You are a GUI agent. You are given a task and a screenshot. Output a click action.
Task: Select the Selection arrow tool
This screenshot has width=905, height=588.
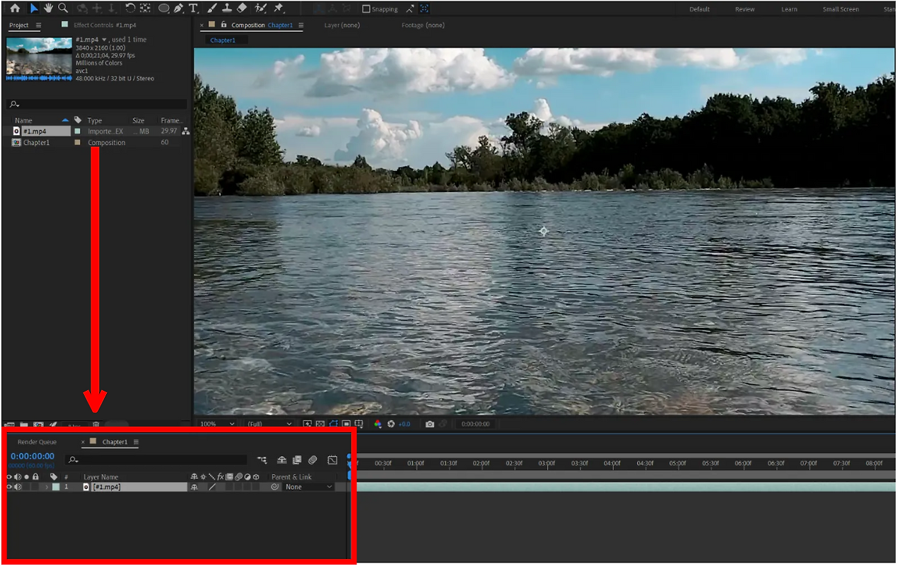(34, 8)
